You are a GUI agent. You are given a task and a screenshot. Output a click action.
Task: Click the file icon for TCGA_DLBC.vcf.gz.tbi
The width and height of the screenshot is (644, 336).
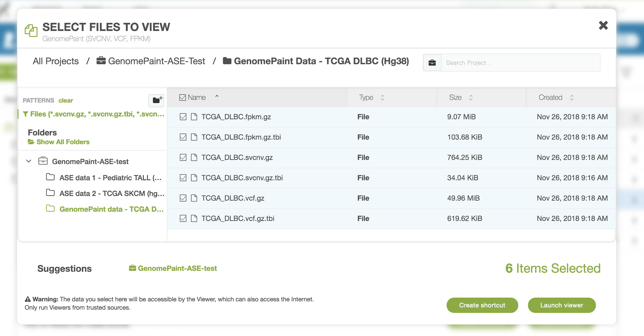coord(194,218)
